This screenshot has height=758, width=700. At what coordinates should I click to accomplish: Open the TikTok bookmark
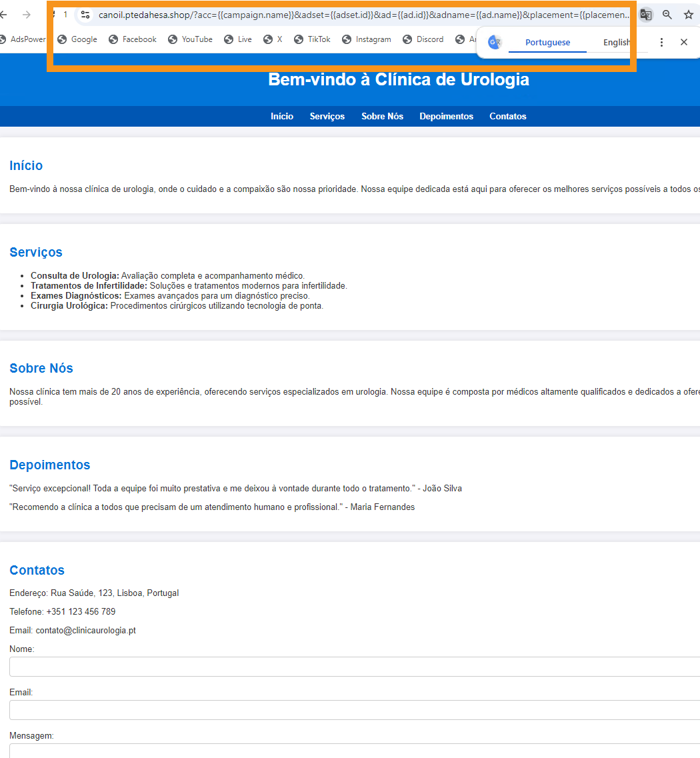(312, 39)
